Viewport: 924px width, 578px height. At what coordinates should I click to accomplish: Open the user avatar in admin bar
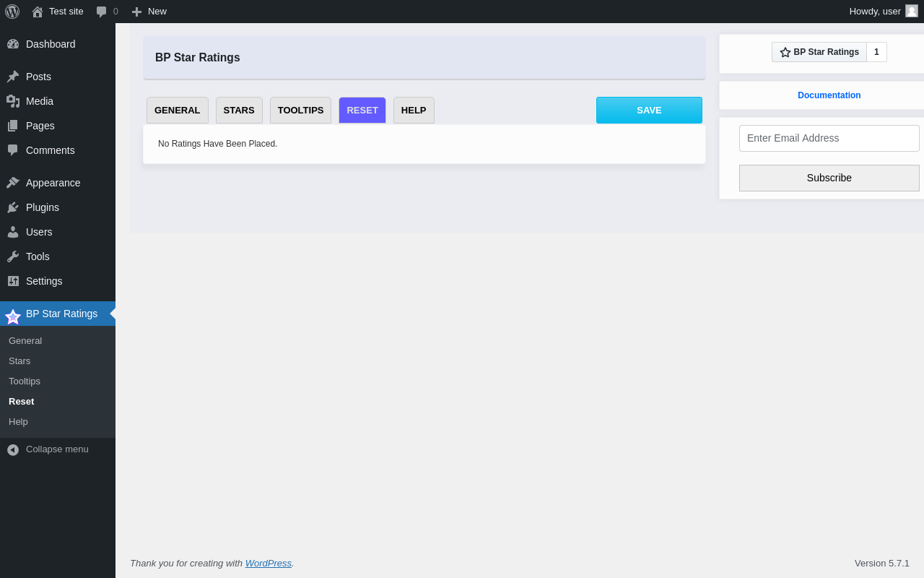pos(912,11)
